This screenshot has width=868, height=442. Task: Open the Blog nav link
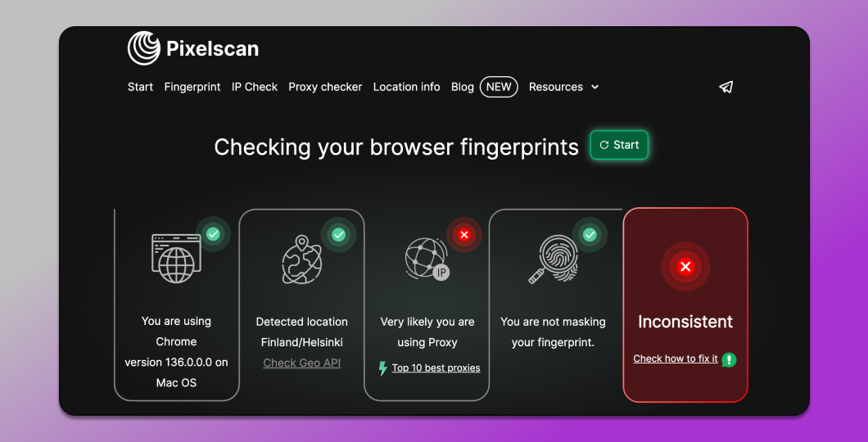pos(462,87)
